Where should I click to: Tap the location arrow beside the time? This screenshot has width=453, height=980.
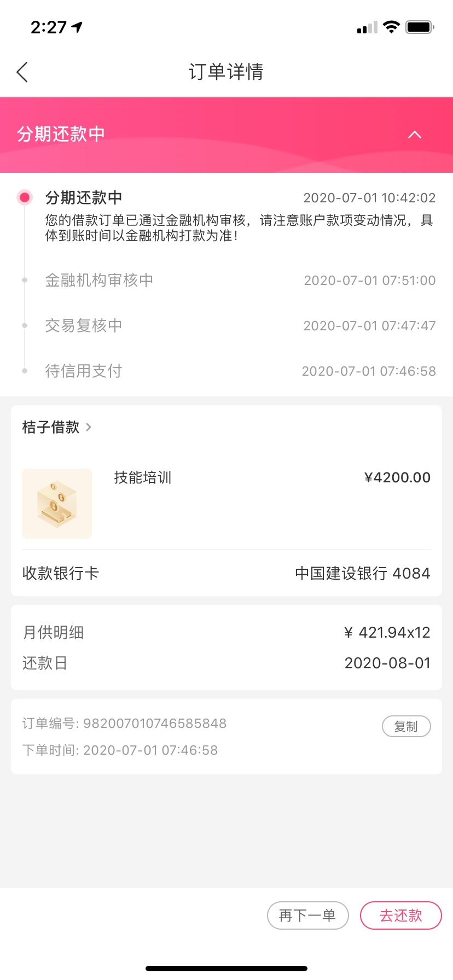[77, 27]
